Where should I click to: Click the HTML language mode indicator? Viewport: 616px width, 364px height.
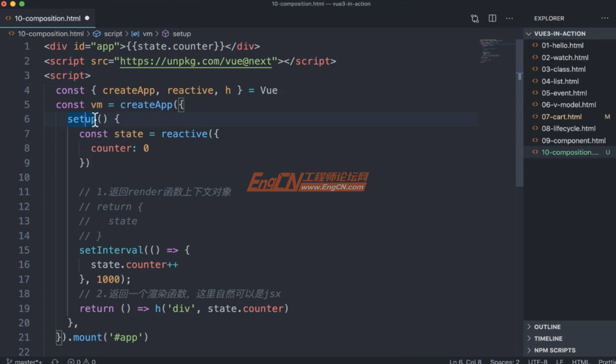pos(580,361)
